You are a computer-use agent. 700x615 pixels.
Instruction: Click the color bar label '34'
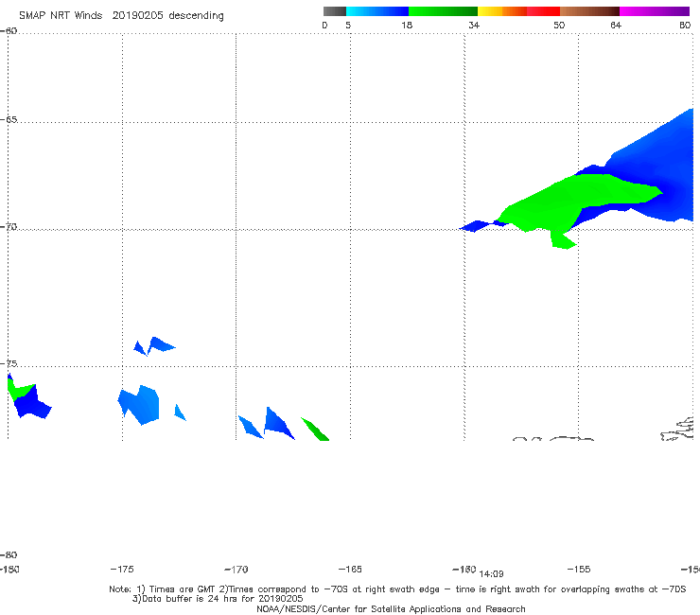point(474,26)
